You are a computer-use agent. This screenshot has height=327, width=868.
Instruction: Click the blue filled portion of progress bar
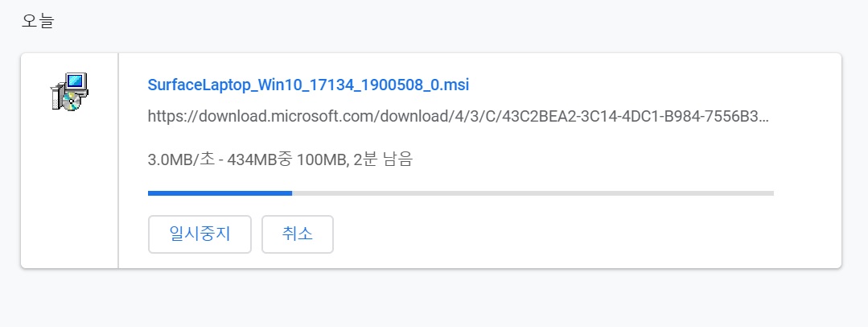pyautogui.click(x=220, y=192)
